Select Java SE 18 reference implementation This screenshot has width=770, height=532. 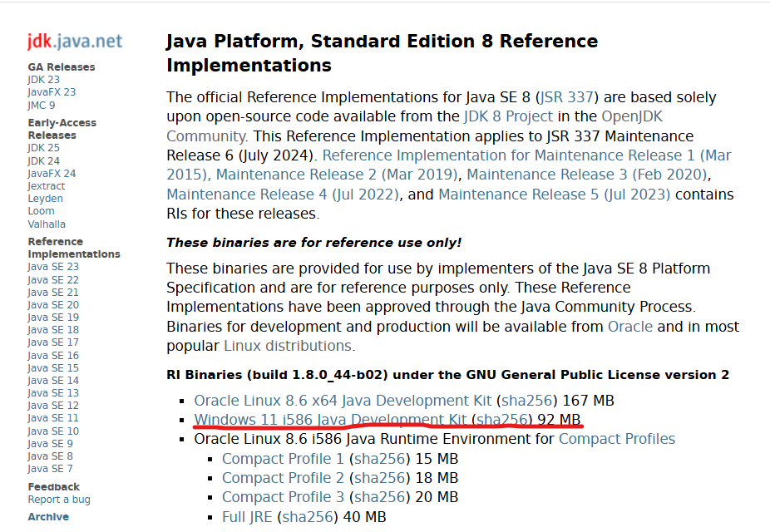tap(53, 330)
